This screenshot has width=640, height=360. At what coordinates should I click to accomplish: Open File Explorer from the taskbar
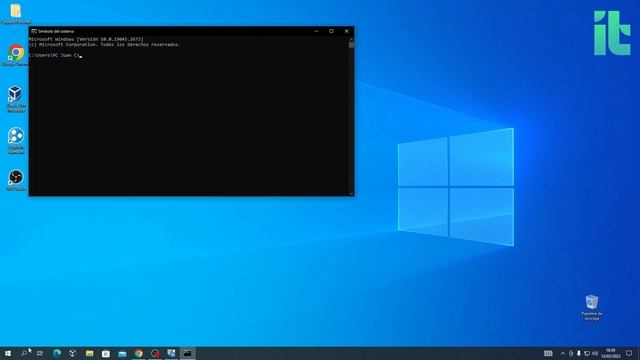pyautogui.click(x=89, y=353)
